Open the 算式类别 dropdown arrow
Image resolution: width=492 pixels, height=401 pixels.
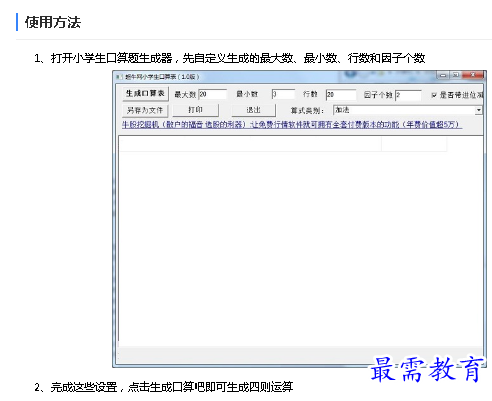[x=478, y=110]
